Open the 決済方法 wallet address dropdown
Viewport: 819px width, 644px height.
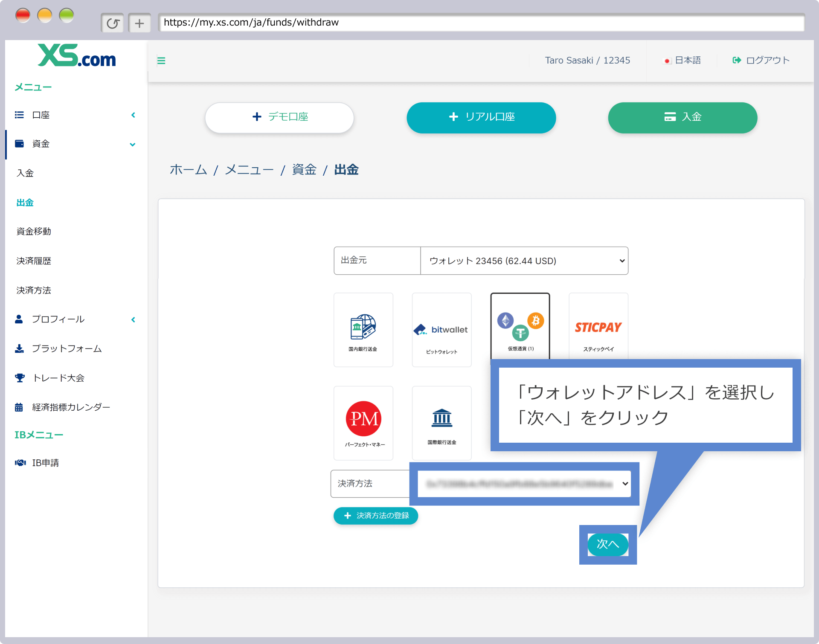524,484
